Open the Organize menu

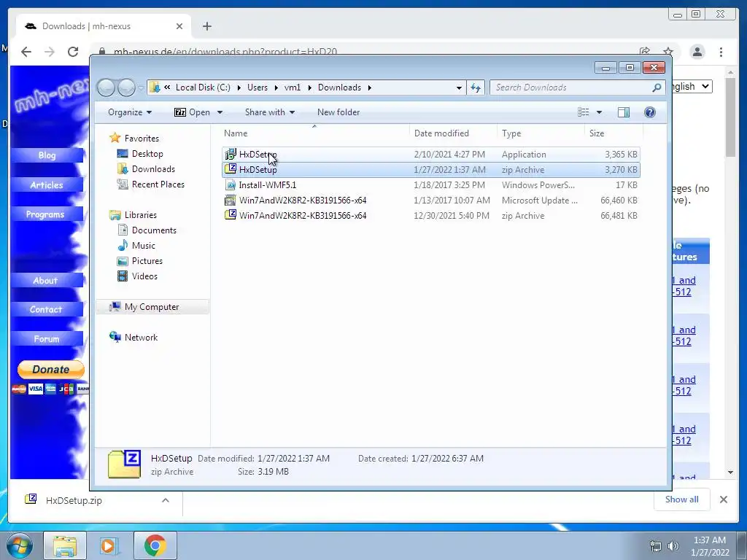point(130,112)
